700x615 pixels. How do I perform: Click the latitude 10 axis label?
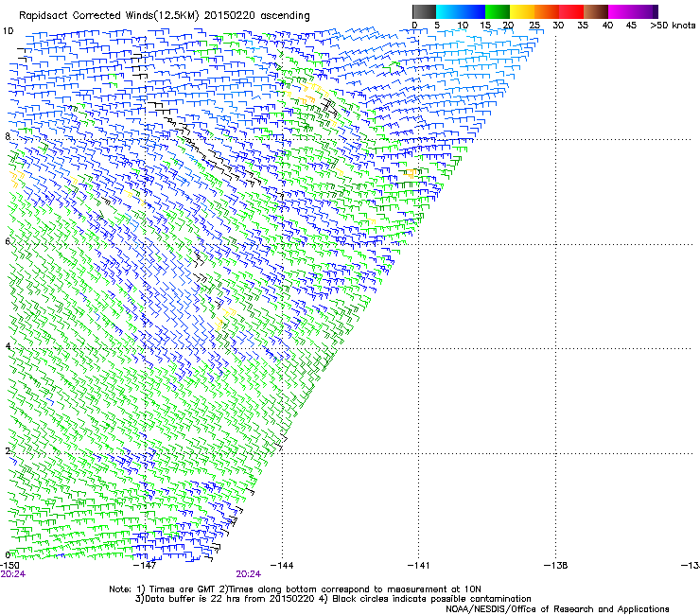point(9,31)
